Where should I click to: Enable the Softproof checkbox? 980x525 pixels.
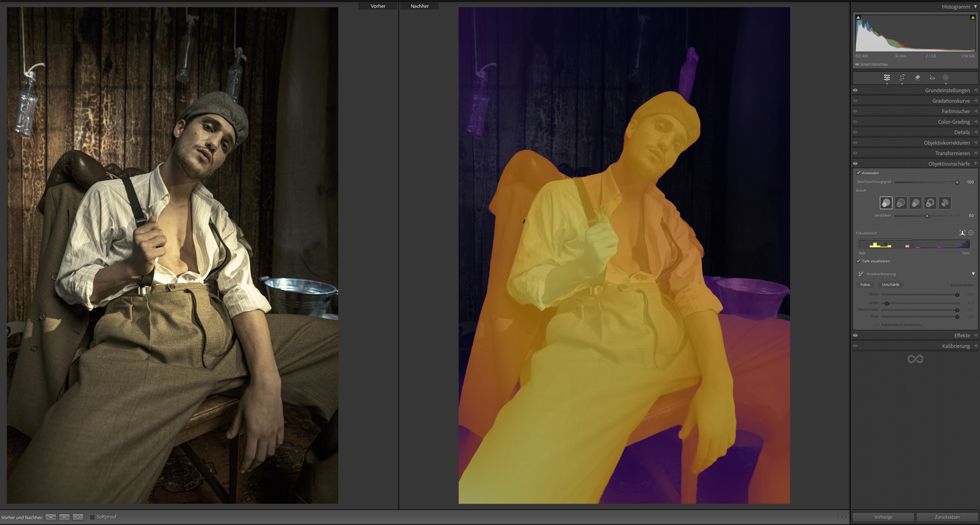tap(92, 517)
